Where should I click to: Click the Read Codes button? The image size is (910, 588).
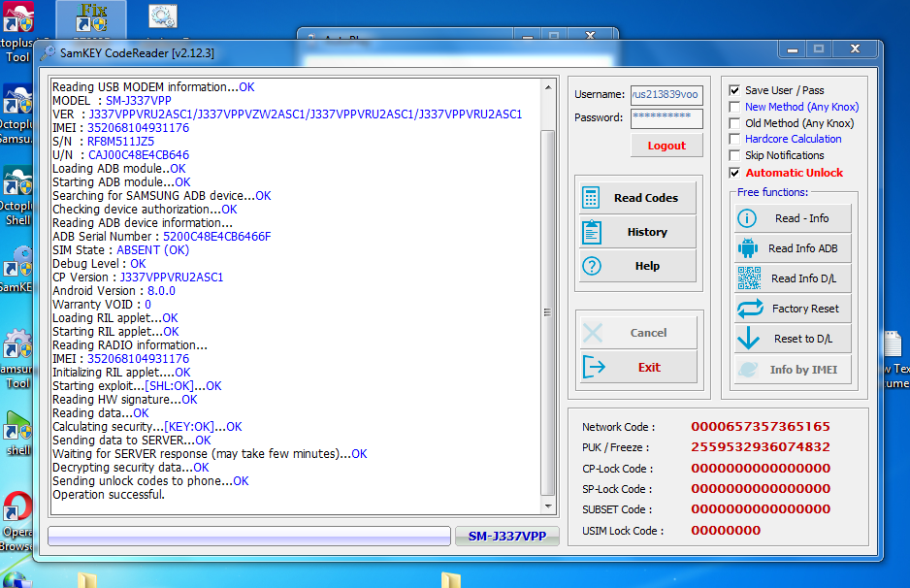click(637, 198)
